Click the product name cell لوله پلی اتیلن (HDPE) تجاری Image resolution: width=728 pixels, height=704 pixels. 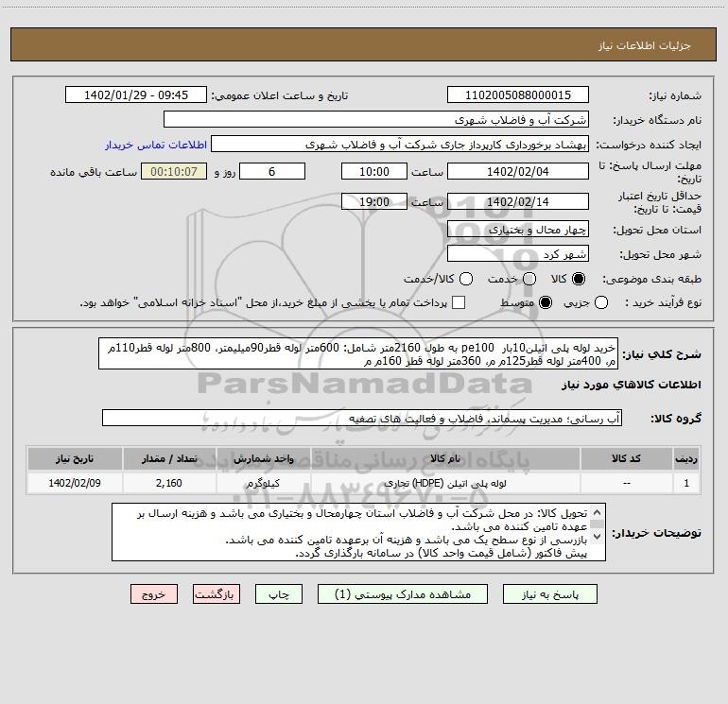(445, 483)
